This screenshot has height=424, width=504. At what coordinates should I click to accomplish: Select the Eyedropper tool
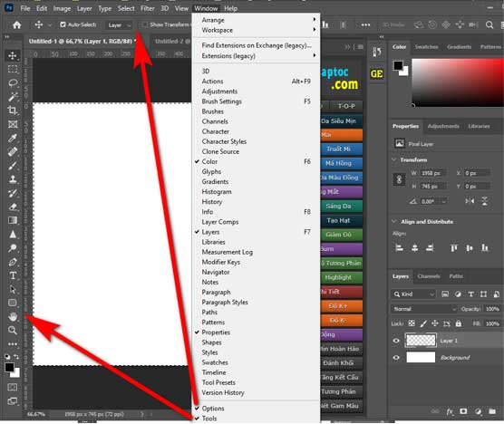click(x=13, y=138)
